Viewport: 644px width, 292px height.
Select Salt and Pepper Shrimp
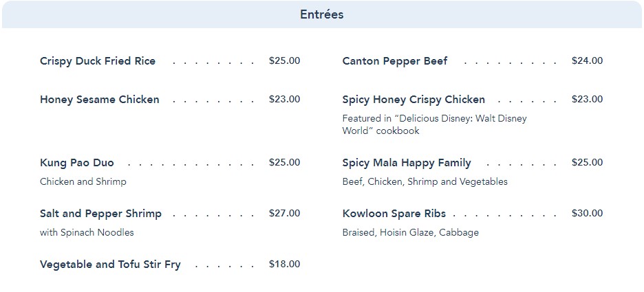(100, 214)
